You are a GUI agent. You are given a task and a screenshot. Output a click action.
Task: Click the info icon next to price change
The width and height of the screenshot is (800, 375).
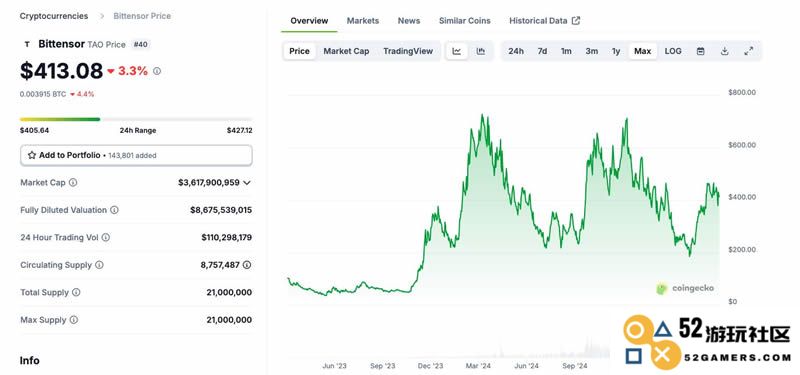157,71
